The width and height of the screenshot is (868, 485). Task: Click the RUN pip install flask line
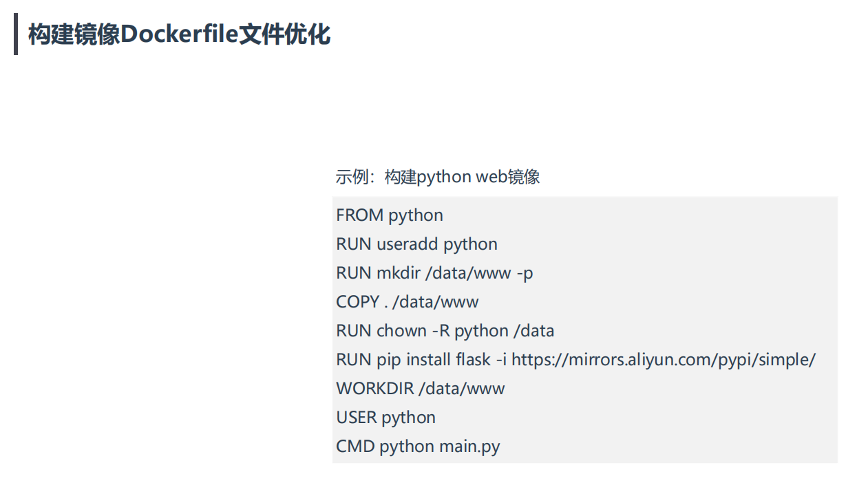pos(575,360)
